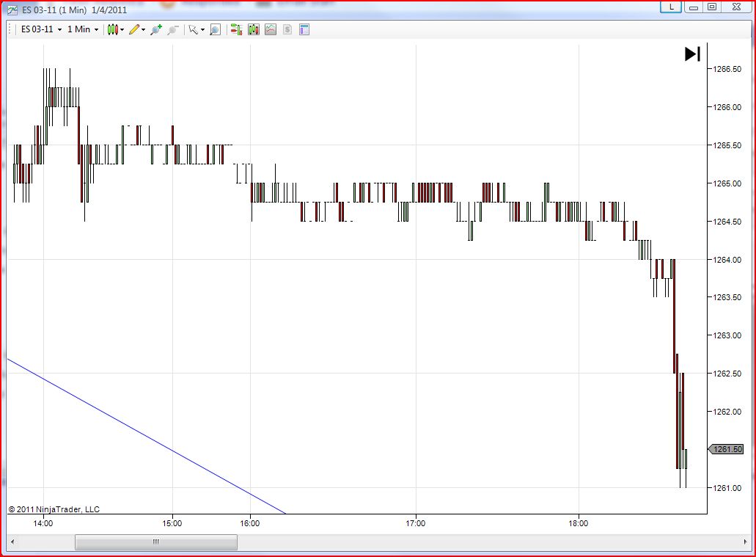
Task: Click the 14:00 time axis label
Action: point(43,524)
